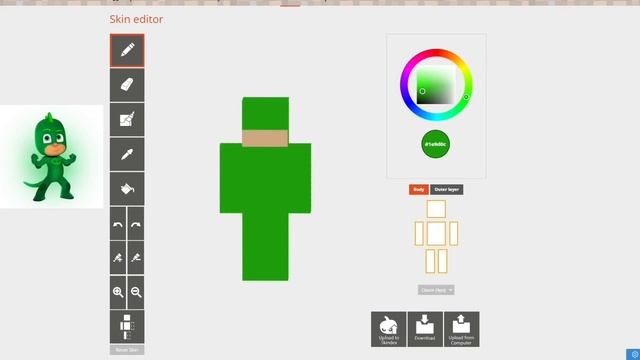Toggle torso part visibility

tap(436, 234)
